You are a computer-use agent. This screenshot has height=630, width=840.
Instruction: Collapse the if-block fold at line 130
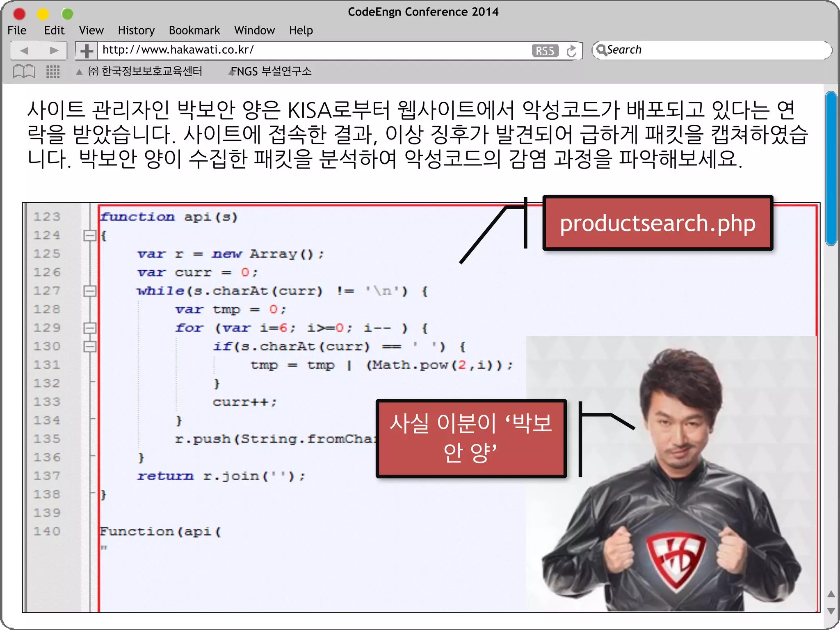click(x=89, y=347)
